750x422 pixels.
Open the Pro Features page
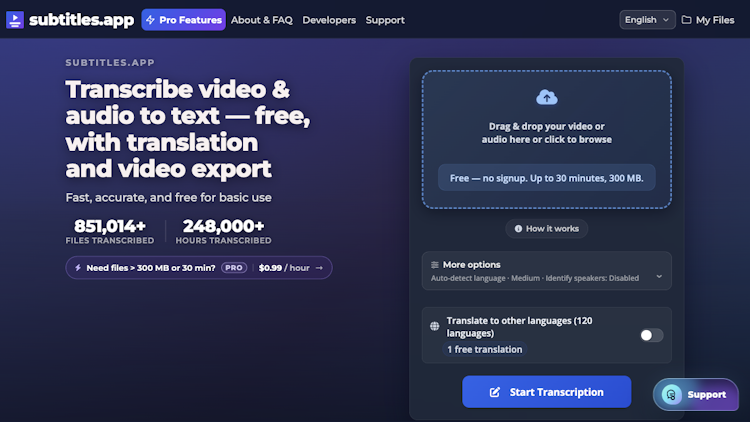[x=183, y=20]
